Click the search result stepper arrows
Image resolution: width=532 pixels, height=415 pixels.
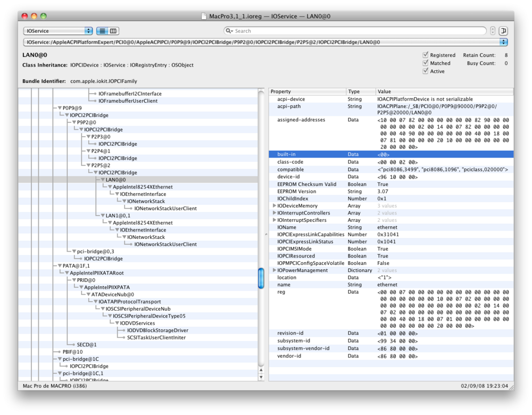click(x=493, y=31)
